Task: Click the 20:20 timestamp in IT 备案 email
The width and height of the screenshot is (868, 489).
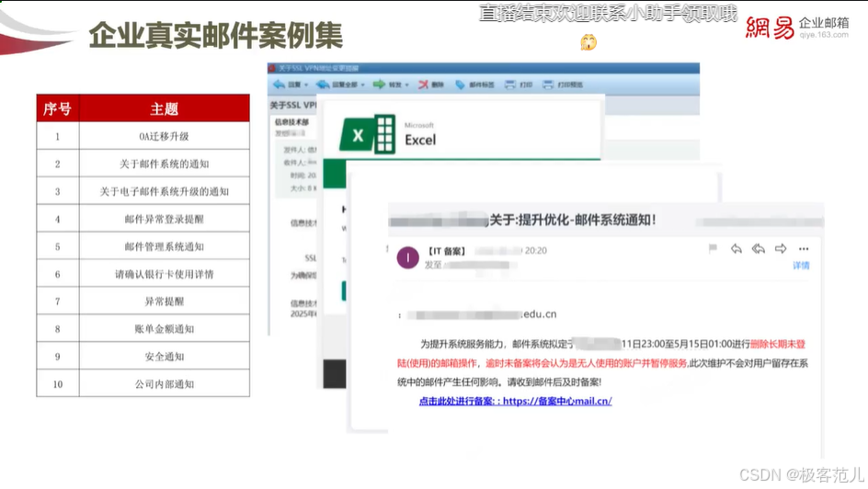Action: 536,251
